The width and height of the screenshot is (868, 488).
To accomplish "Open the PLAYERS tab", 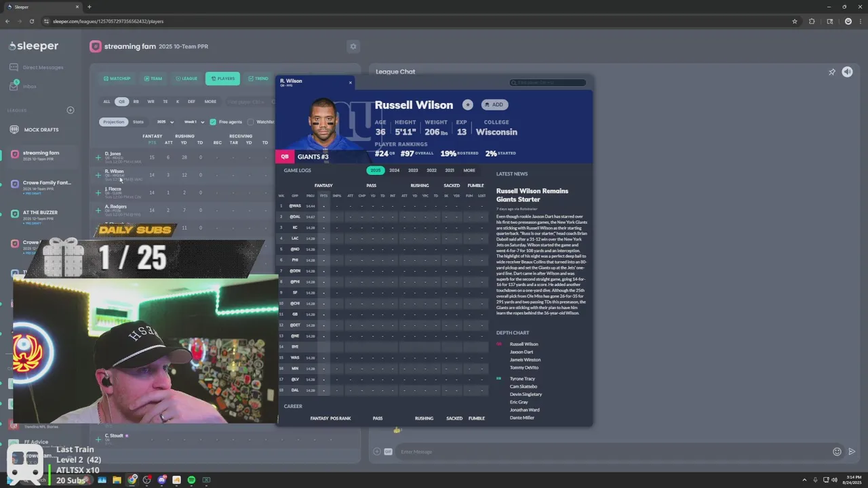I will 222,79.
